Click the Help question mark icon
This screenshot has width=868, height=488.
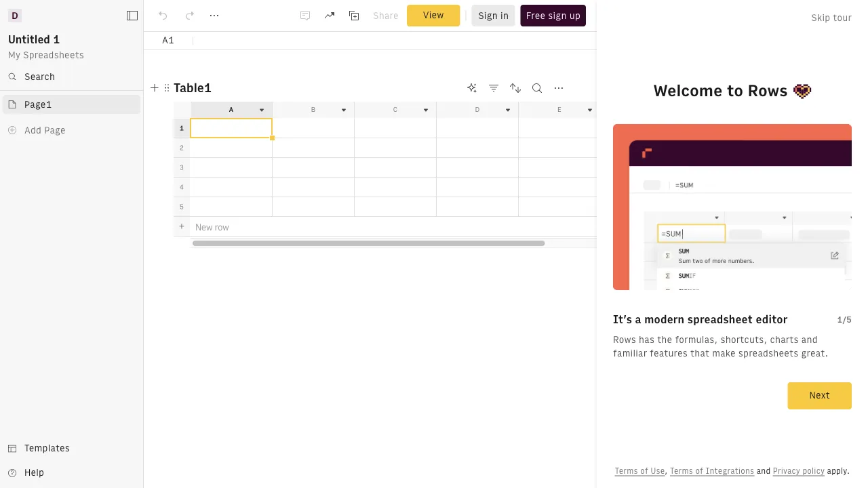point(12,472)
